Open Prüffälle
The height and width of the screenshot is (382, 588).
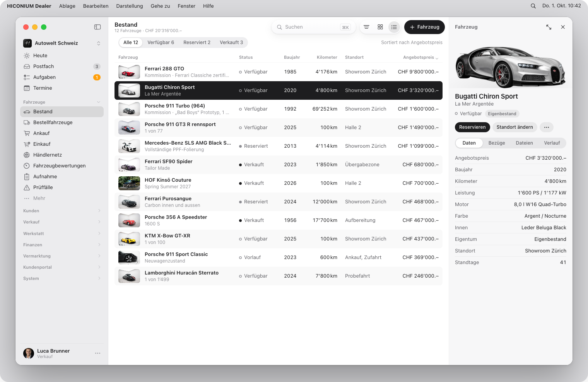tap(62, 188)
